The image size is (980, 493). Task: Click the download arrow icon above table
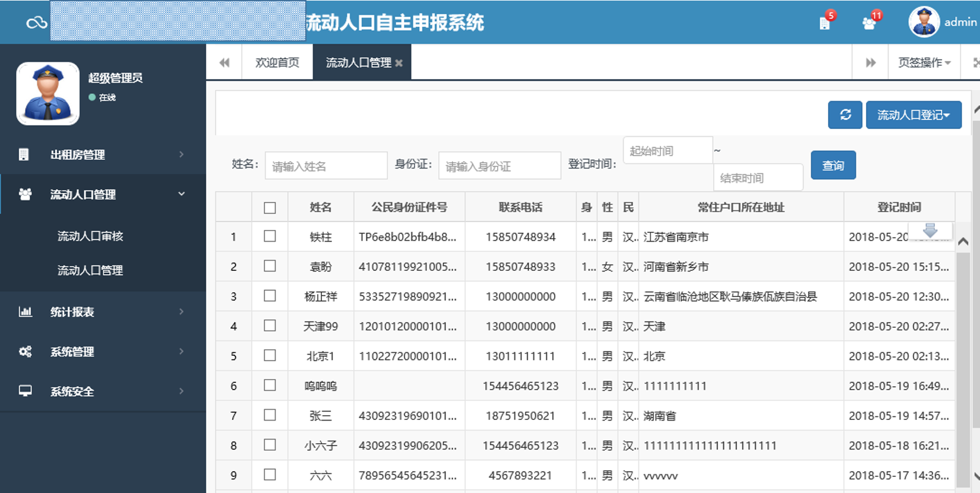930,230
